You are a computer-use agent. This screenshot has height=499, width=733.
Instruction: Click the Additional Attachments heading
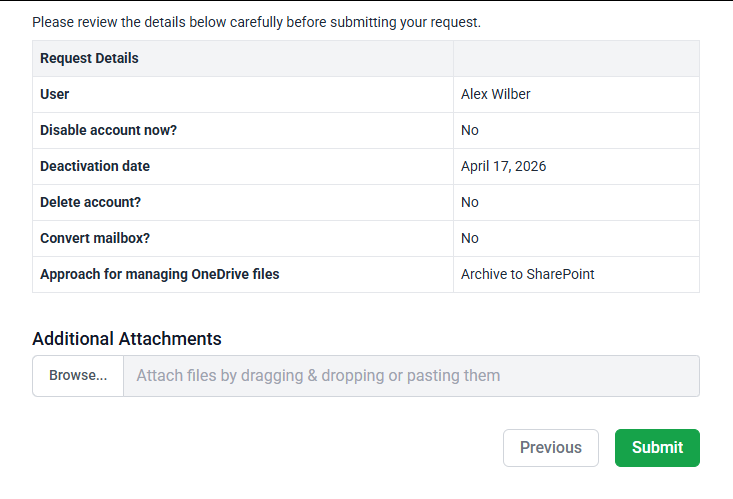(x=127, y=338)
